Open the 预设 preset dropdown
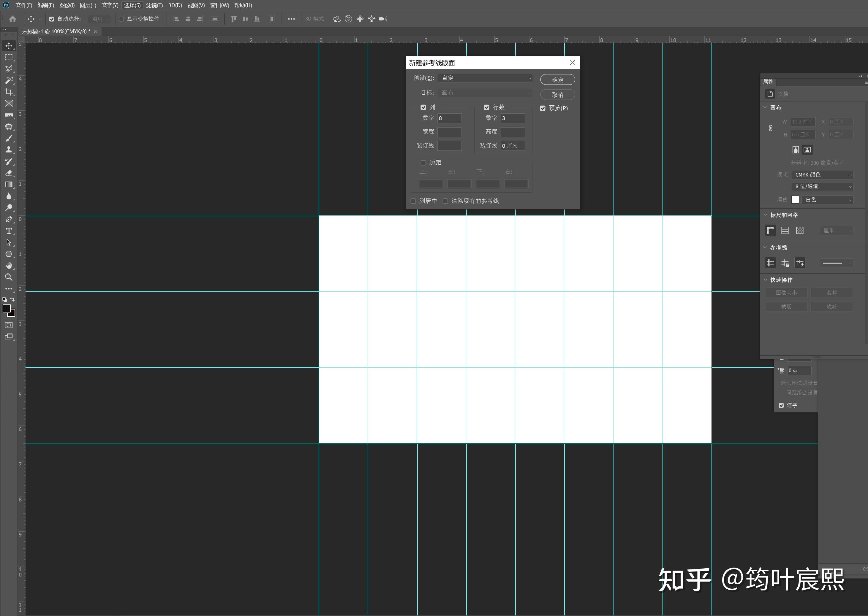This screenshot has width=868, height=616. pyautogui.click(x=485, y=78)
